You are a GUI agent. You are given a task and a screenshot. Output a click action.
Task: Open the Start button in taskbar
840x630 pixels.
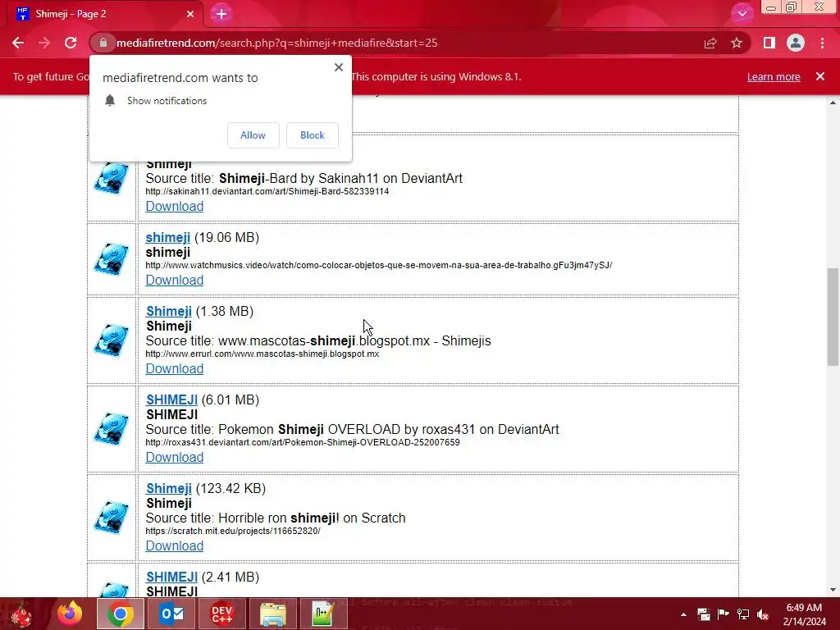pyautogui.click(x=21, y=614)
